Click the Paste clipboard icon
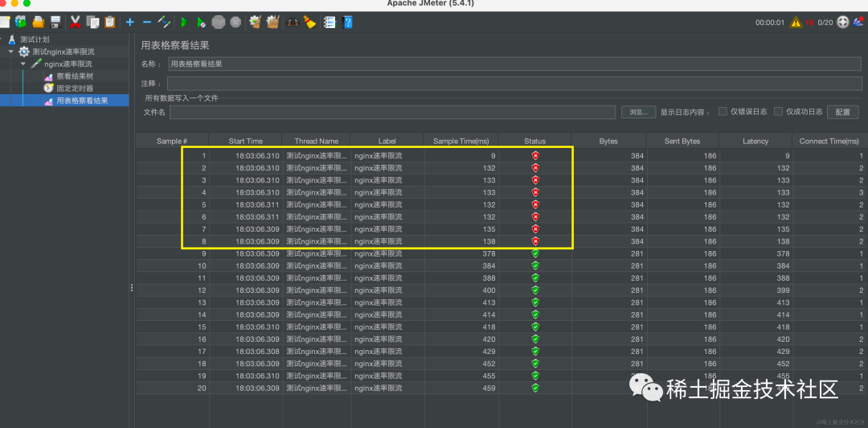 [109, 23]
